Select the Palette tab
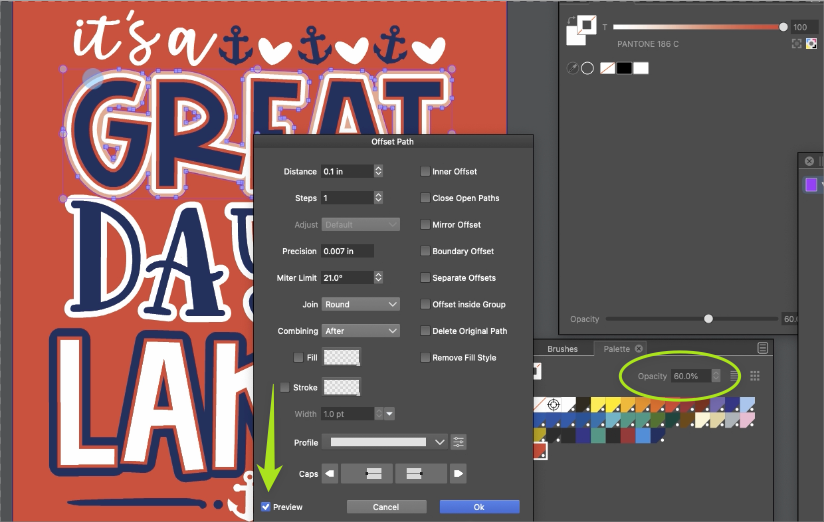The height and width of the screenshot is (522, 824). (616, 349)
